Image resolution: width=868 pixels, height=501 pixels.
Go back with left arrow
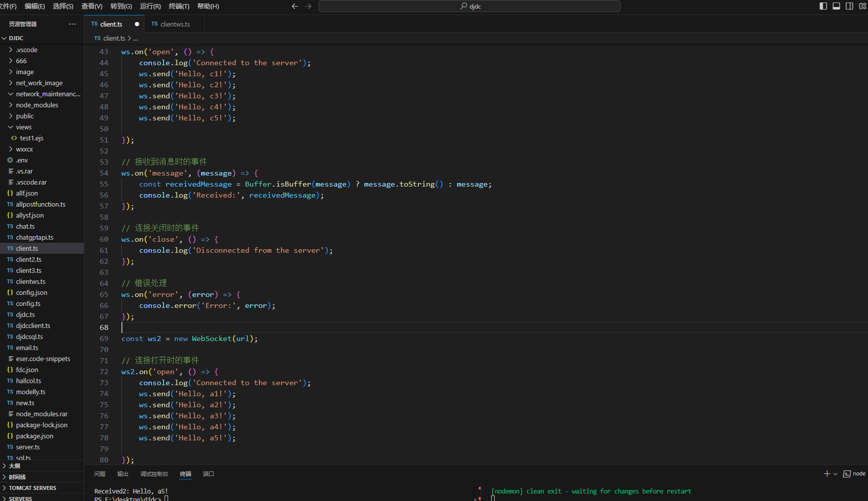tap(295, 6)
